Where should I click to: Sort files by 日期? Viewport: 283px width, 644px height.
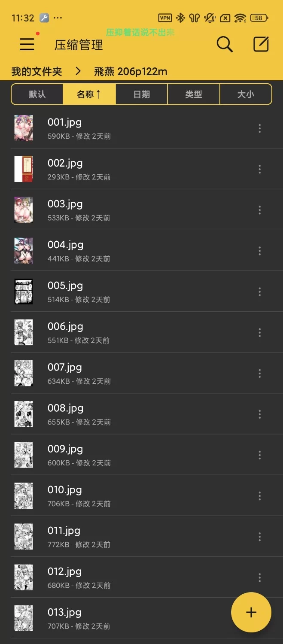[x=142, y=94]
